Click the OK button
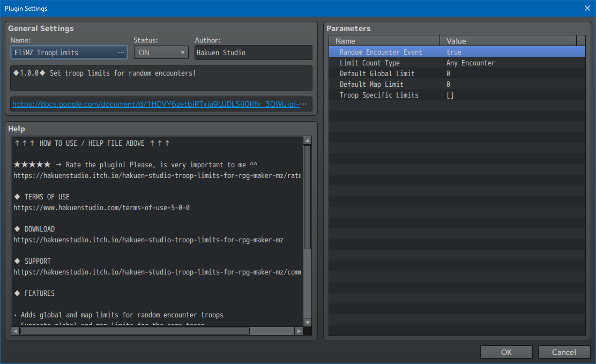 click(x=506, y=352)
